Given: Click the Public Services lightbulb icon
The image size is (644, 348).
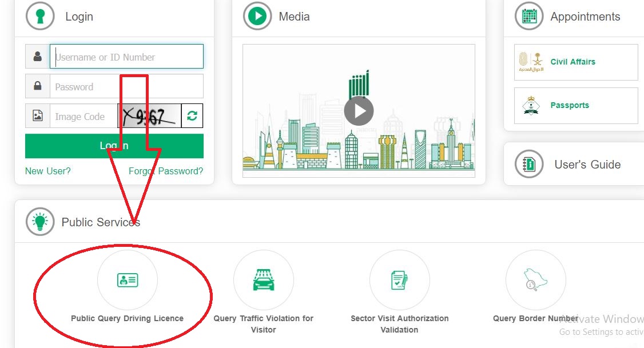Looking at the screenshot, I should tap(40, 222).
